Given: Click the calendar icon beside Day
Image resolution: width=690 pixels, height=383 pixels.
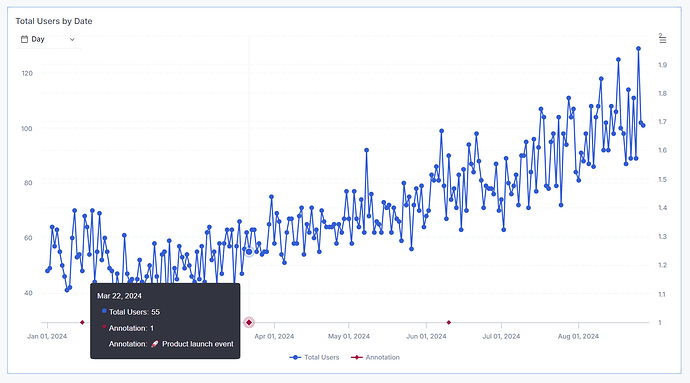Looking at the screenshot, I should coord(24,39).
